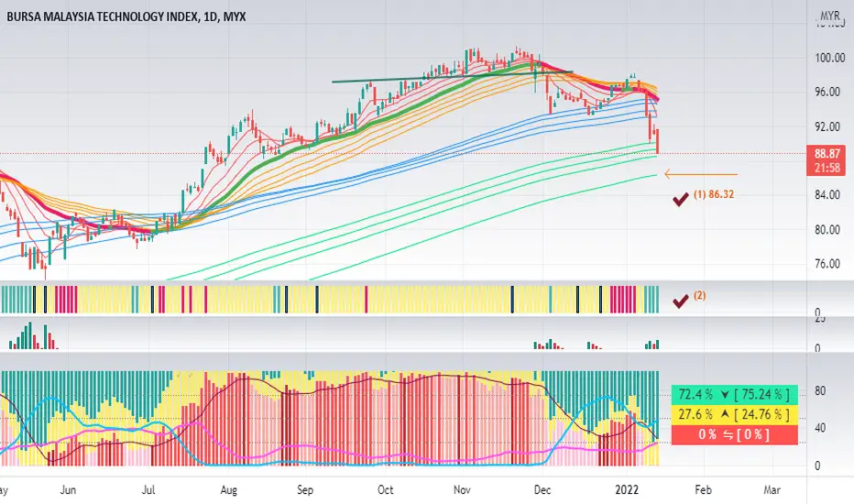Click the checkmark icon beside (2)

coord(680,301)
